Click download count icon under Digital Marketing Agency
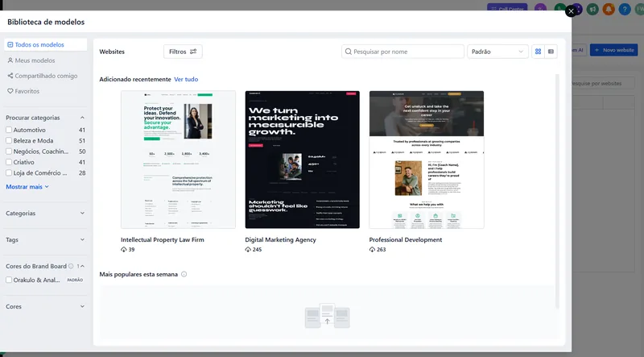The height and width of the screenshot is (357, 644). (x=248, y=249)
